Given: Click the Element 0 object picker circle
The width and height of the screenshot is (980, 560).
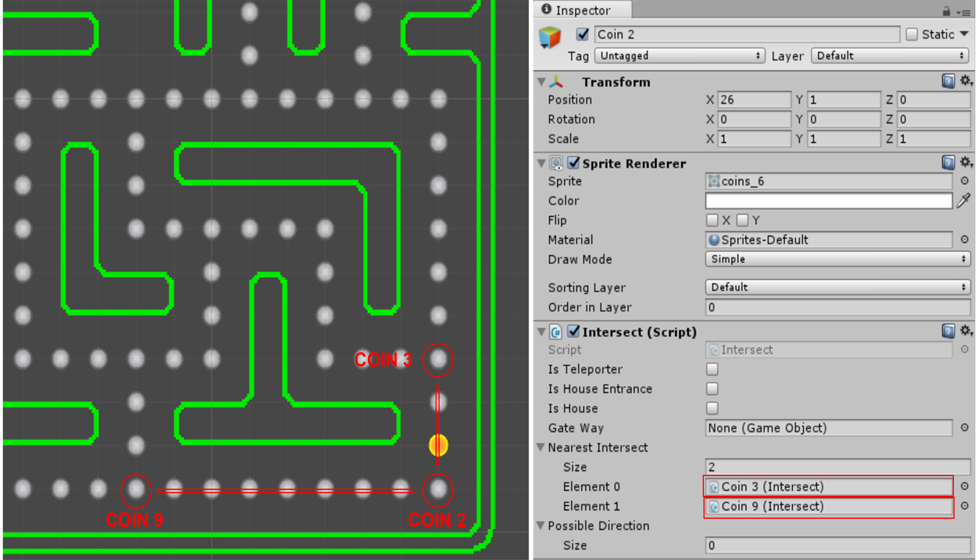Looking at the screenshot, I should click(965, 486).
